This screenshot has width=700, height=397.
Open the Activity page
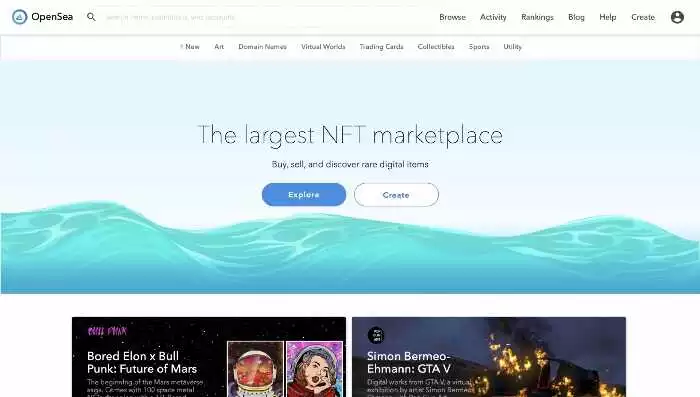tap(493, 17)
